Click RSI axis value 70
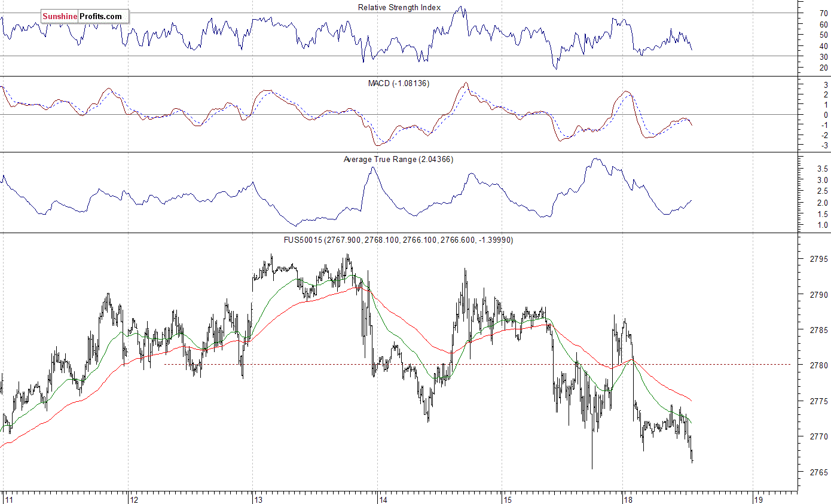The width and height of the screenshot is (831, 504). click(x=824, y=13)
